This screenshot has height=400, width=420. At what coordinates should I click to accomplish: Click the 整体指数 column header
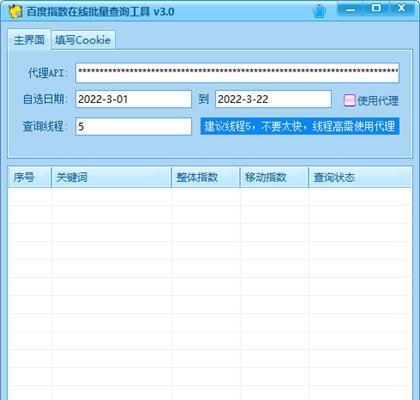click(x=206, y=177)
